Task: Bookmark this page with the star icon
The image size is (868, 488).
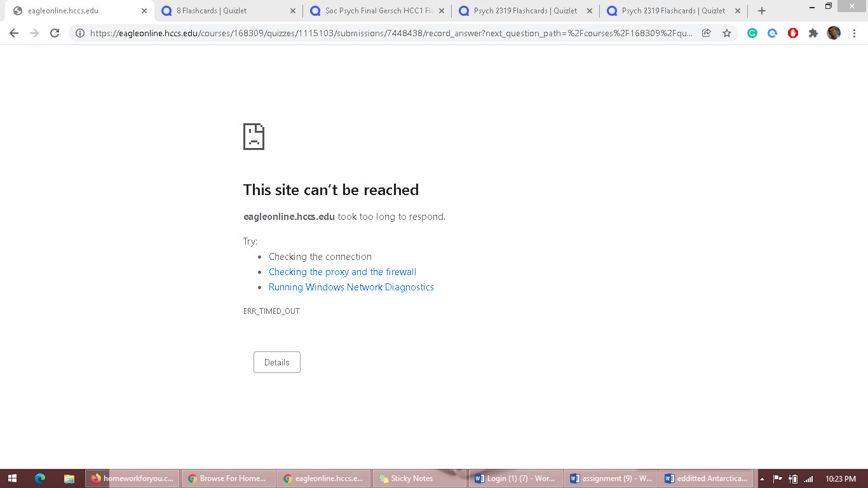Action: [x=726, y=33]
